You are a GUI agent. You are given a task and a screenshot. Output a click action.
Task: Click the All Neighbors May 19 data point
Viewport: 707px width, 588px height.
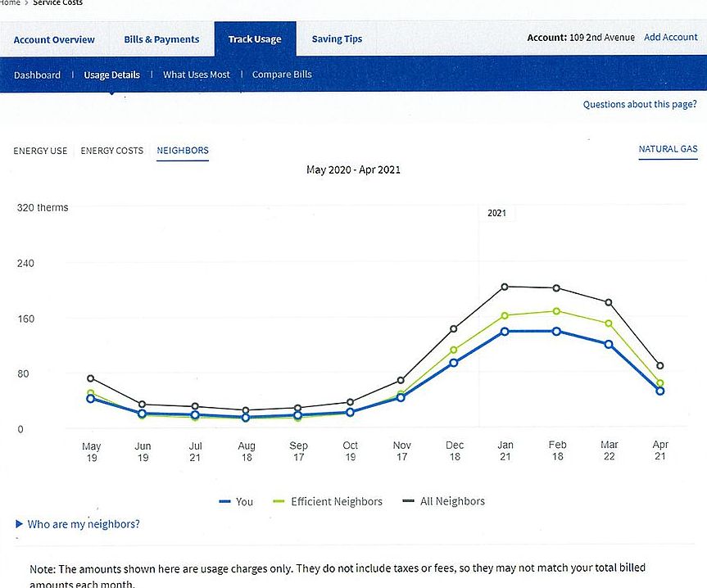pos(91,378)
